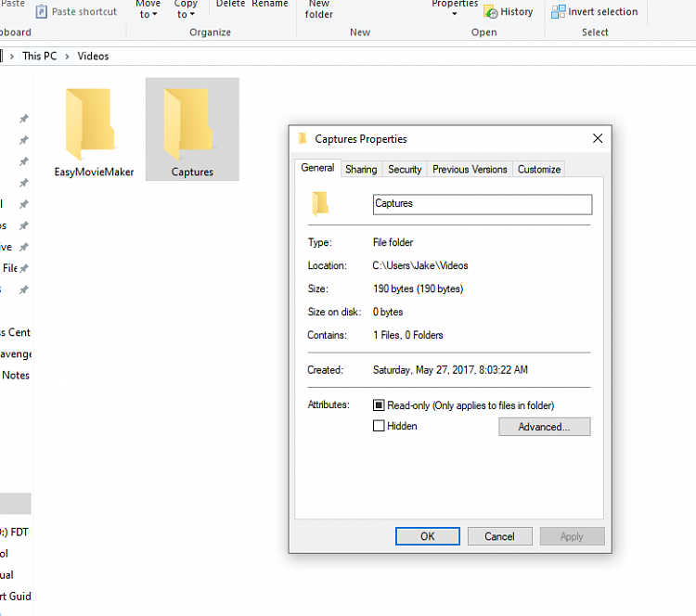Go to the Customize tab
Image resolution: width=696 pixels, height=616 pixels.
[x=539, y=169]
